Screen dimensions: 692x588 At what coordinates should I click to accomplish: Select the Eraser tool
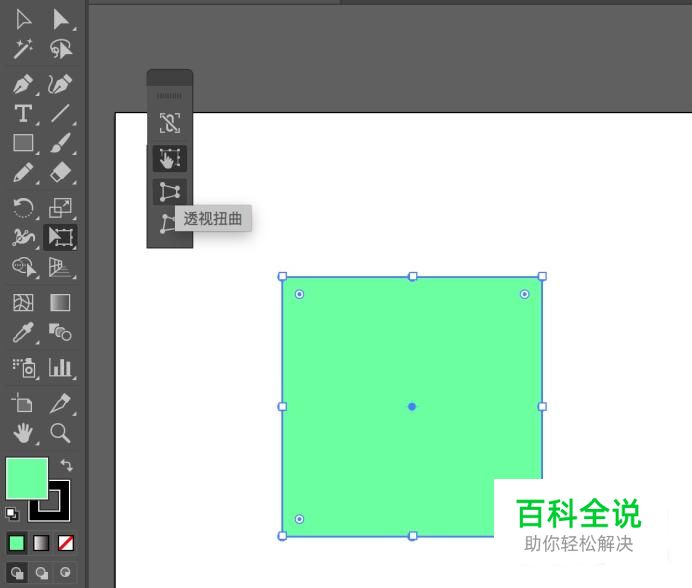60,172
